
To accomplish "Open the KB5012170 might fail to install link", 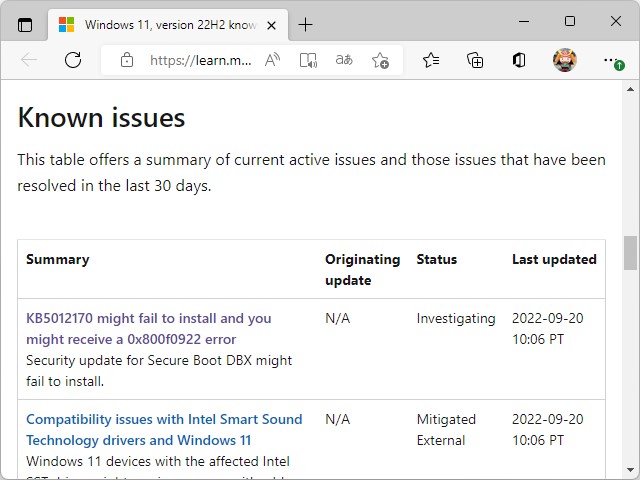I will point(149,329).
